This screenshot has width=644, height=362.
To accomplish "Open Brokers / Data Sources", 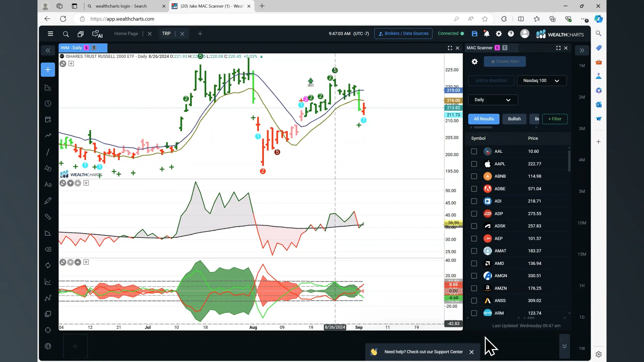I will point(403,34).
